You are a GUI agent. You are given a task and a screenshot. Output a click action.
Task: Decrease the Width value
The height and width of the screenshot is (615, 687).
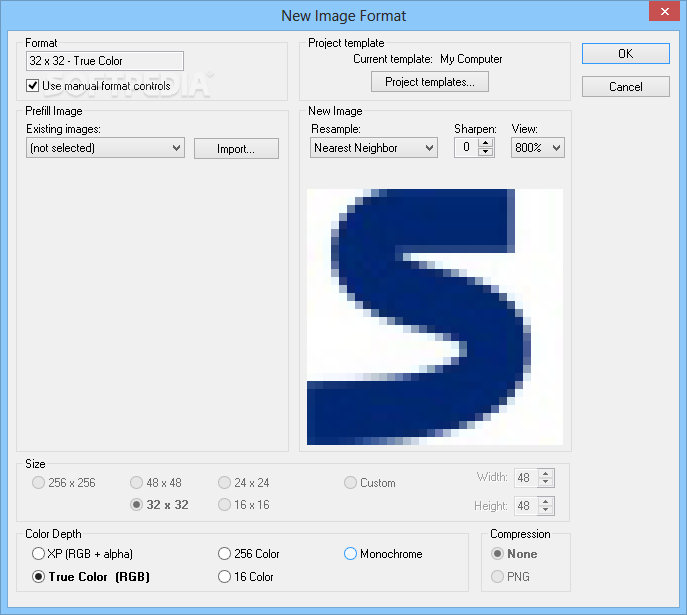(545, 482)
